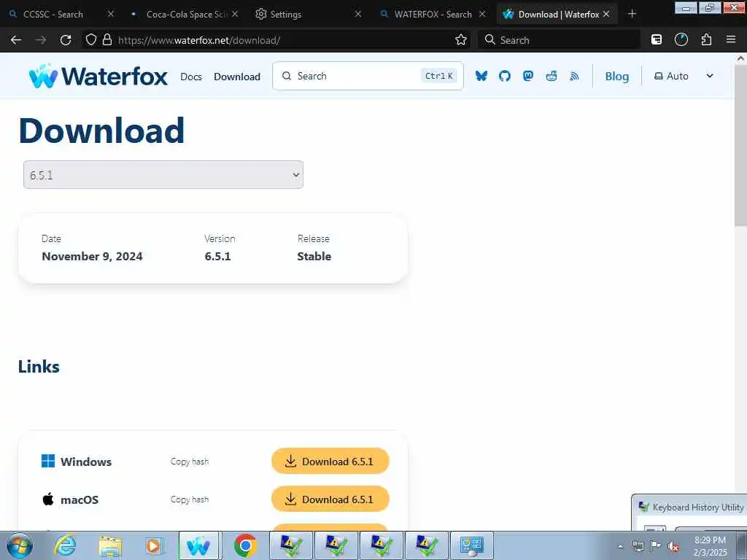Open the Docs link in the site header
Image resolution: width=747 pixels, height=560 pixels.
[x=191, y=77]
